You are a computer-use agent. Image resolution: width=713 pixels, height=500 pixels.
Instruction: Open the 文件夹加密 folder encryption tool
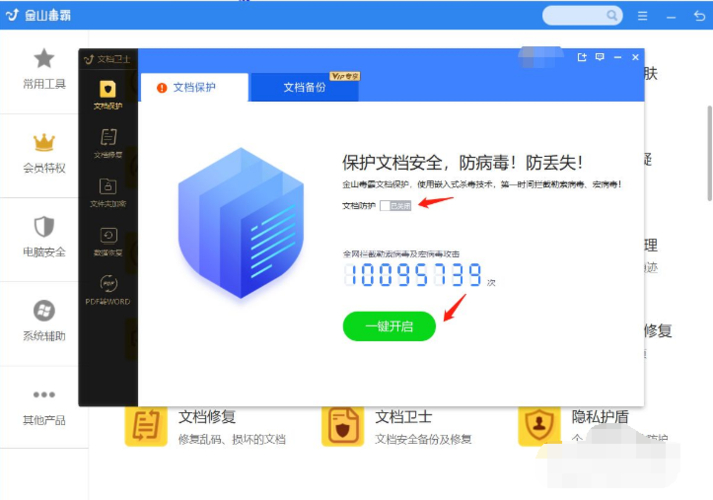[108, 192]
